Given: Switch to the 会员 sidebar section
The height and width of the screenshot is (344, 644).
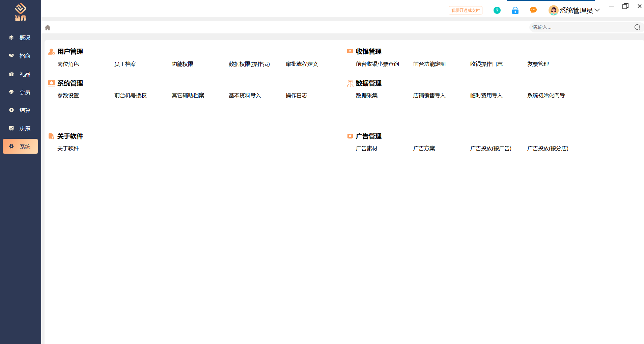Looking at the screenshot, I should 21,92.
